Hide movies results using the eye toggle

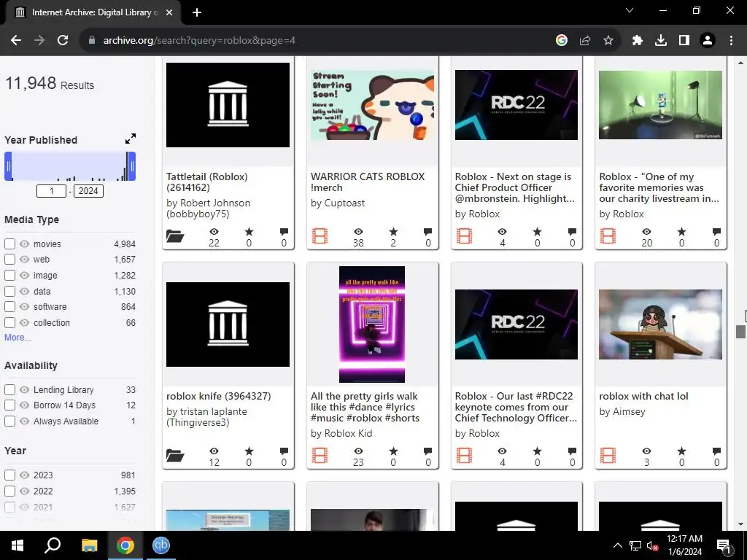coord(24,244)
